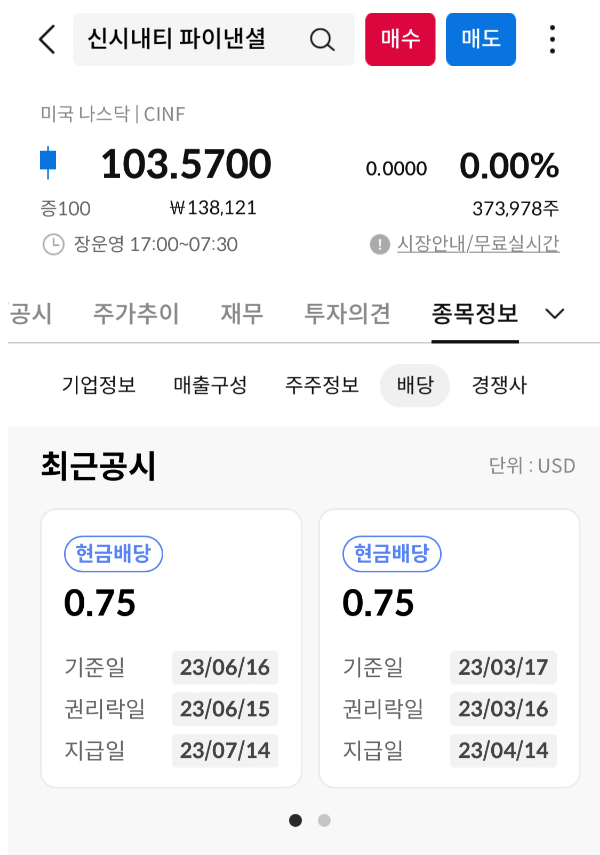The image size is (600, 855).
Task: Open the three-dot overflow menu
Action: [x=552, y=39]
